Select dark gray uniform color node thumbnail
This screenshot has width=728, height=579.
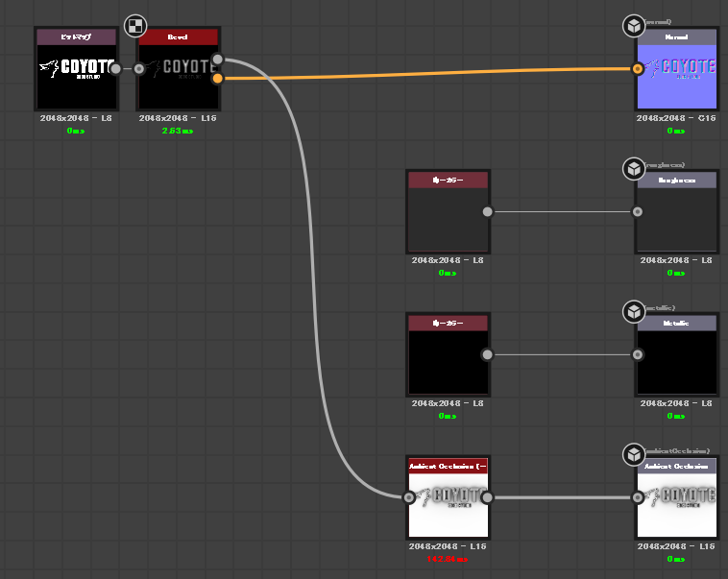[x=448, y=220]
